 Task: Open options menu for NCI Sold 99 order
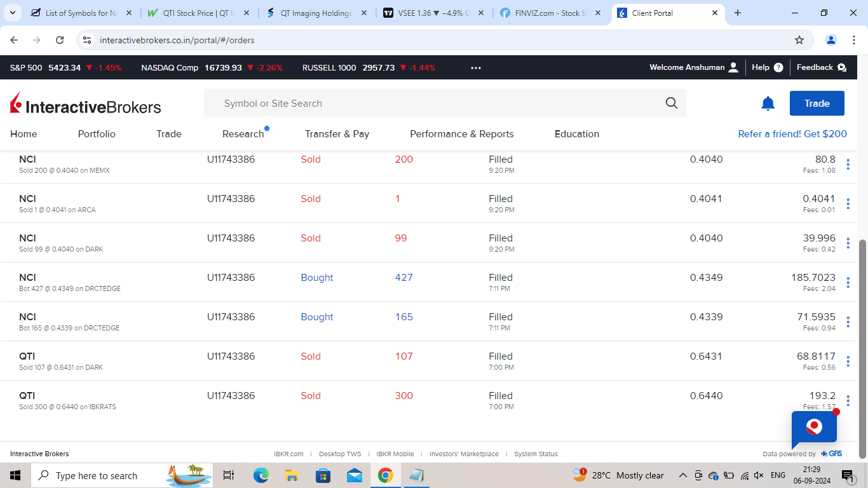(x=848, y=243)
